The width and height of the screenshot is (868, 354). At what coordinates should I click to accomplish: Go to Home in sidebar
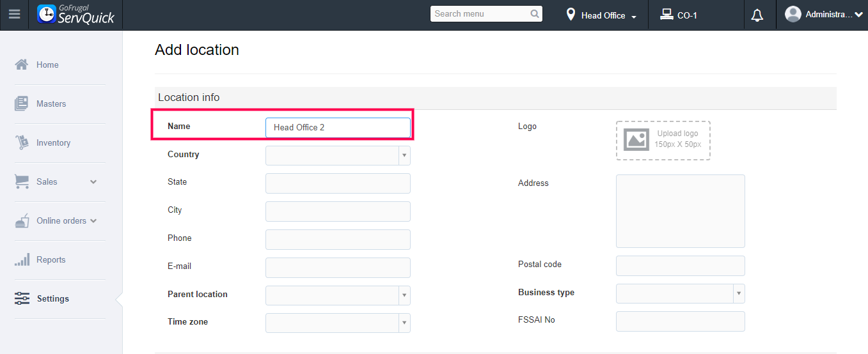(47, 65)
